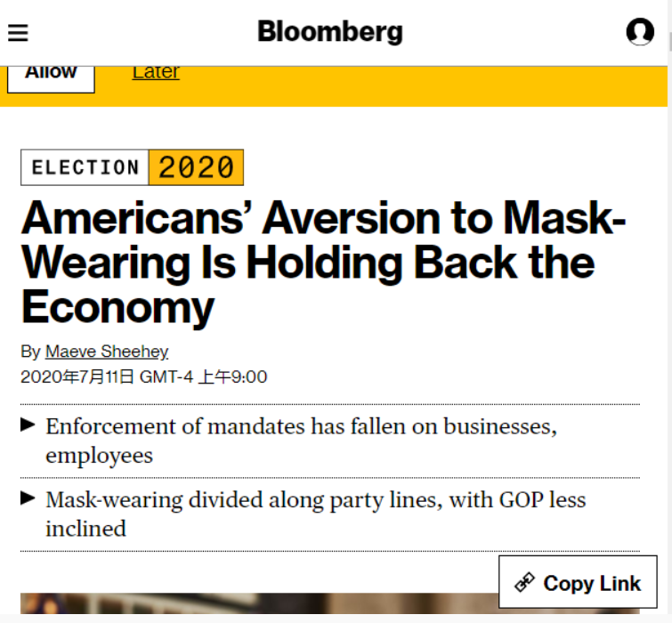Click the chain link icon beside Copy Link
This screenshot has width=672, height=623.
pos(524,583)
